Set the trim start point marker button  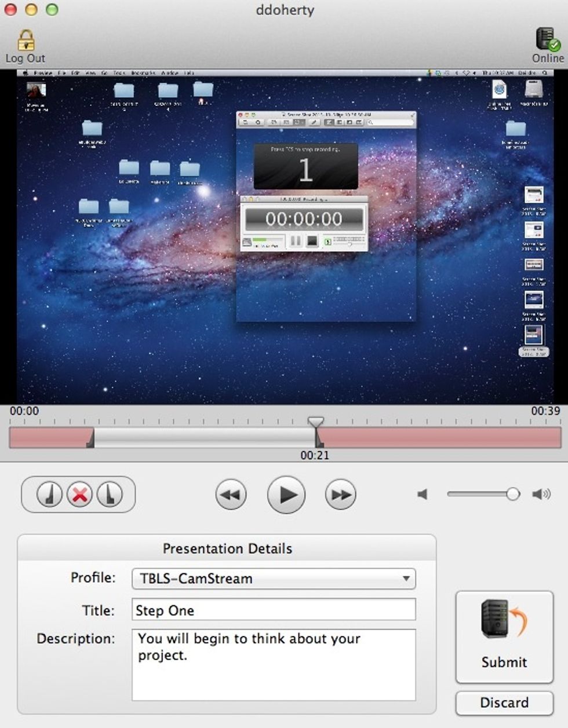point(49,495)
